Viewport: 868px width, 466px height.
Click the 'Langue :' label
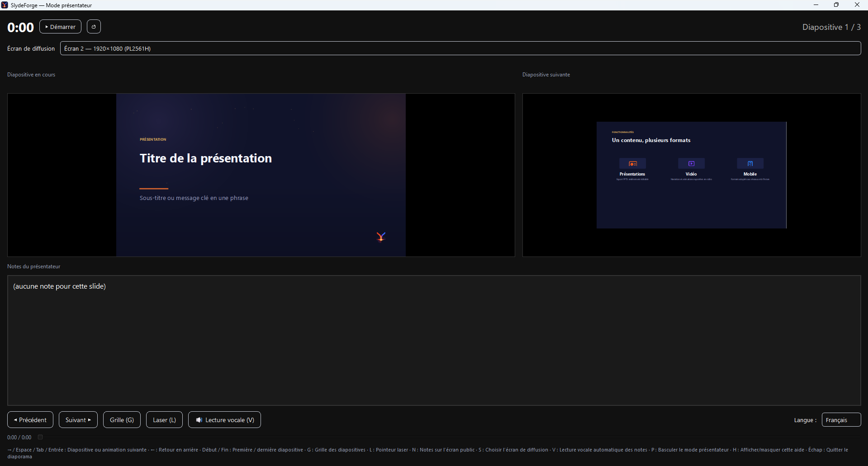pos(805,420)
